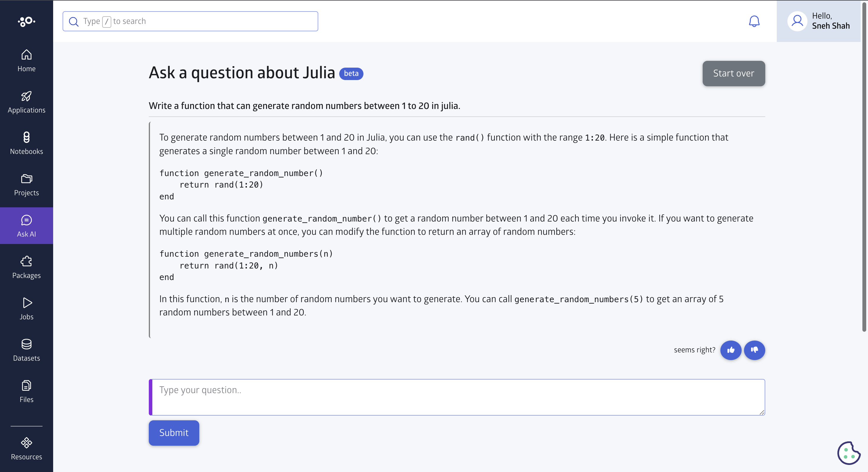Click 'return rand(1:20, n)' code line
The height and width of the screenshot is (472, 868).
[x=229, y=266]
